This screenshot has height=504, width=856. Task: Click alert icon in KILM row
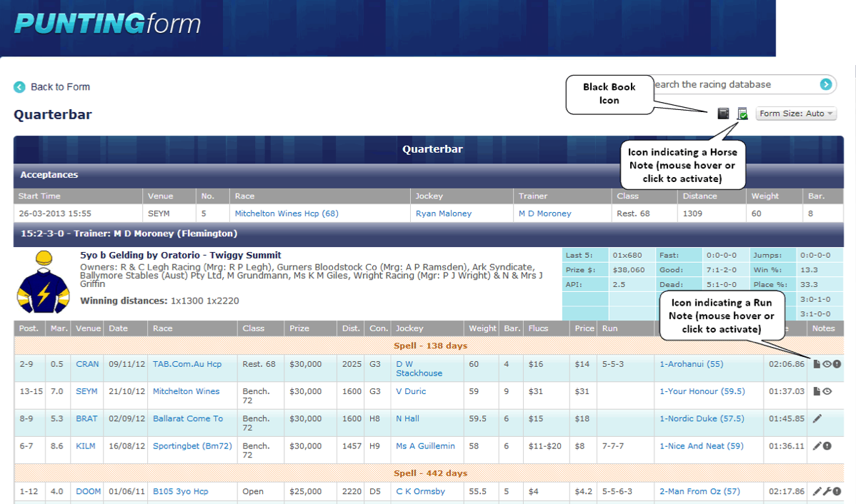827,446
